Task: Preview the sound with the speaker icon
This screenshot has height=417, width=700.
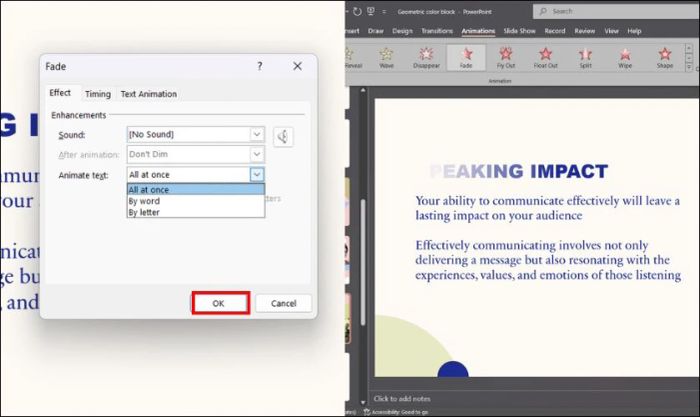Action: point(283,137)
